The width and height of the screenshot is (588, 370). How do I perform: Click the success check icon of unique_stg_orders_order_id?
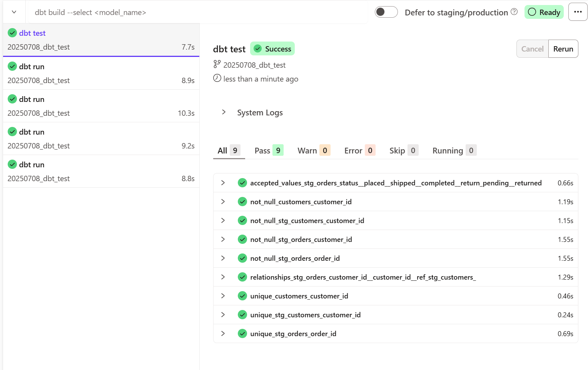click(242, 333)
